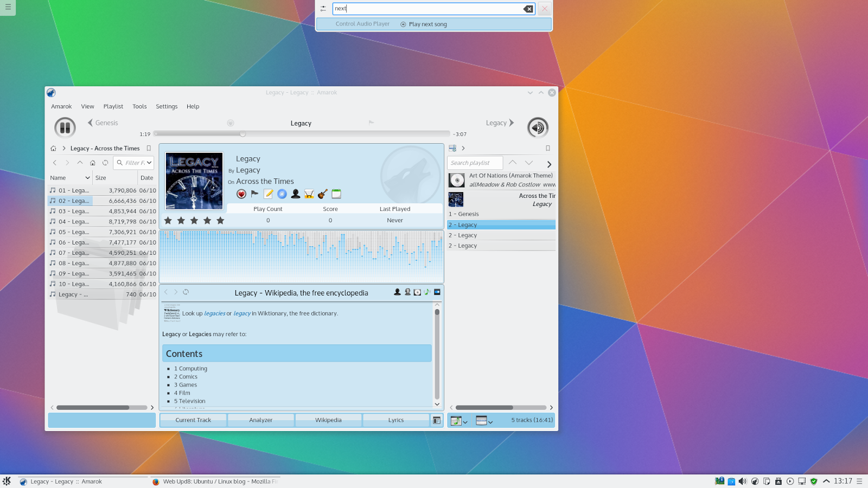Open the Playlist menu
Viewport: 868px width, 488px height.
[x=113, y=106]
